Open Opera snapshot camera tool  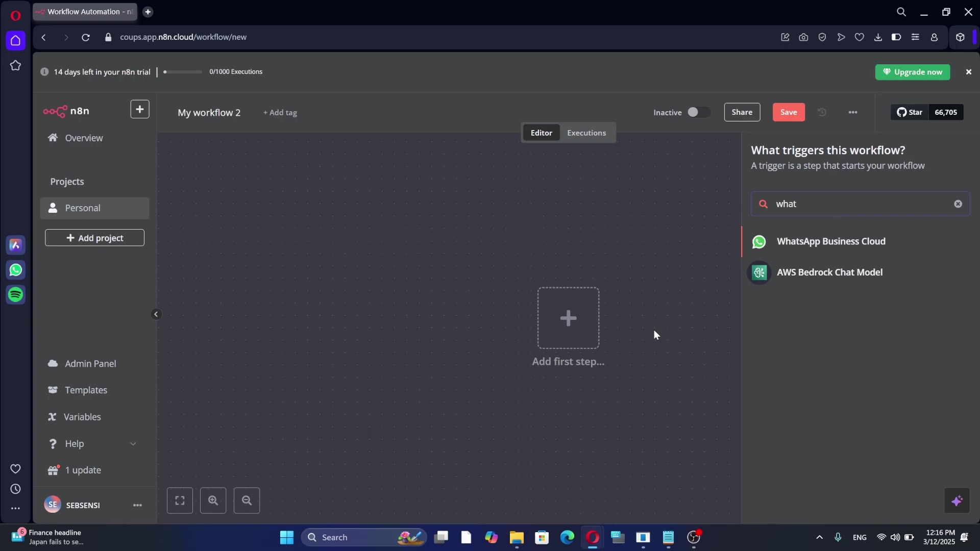coord(803,37)
